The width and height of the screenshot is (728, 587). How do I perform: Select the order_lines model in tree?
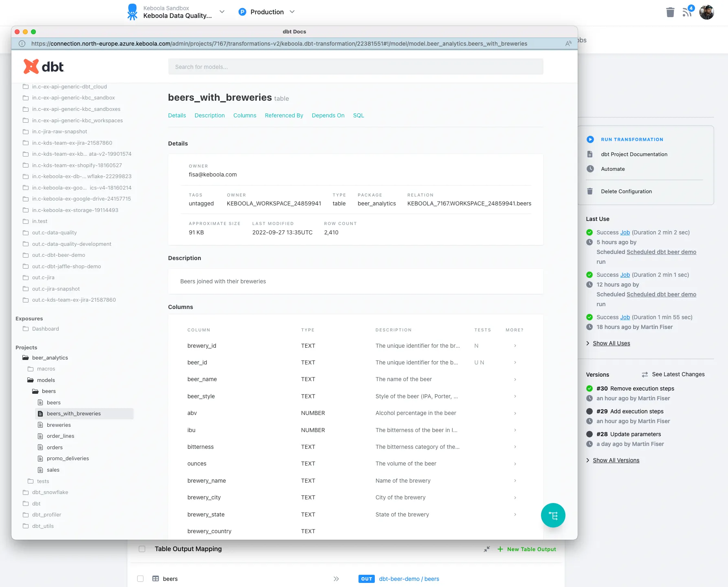[x=60, y=436]
